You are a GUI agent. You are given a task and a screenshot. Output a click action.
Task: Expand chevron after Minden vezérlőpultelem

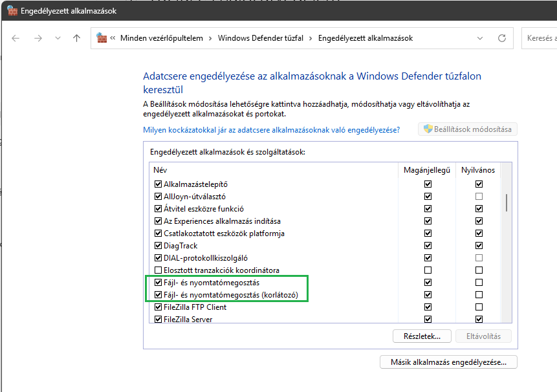pyautogui.click(x=210, y=38)
